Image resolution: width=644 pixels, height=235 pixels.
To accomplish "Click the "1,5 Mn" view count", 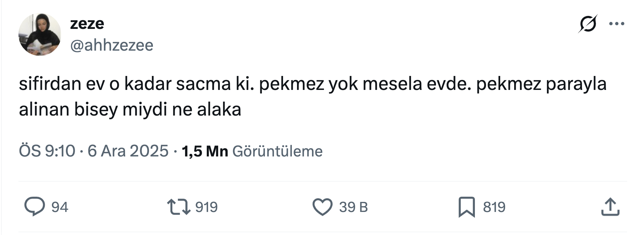I will pyautogui.click(x=205, y=151).
